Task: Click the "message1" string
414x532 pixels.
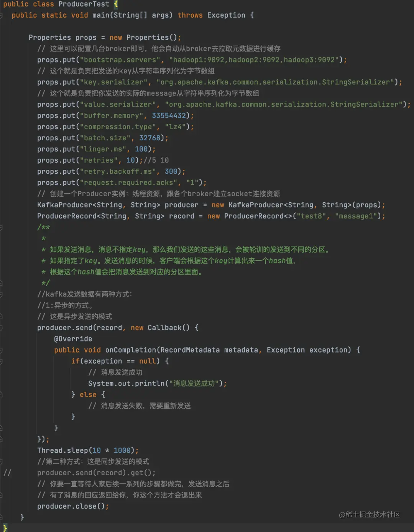Action: [x=356, y=216]
